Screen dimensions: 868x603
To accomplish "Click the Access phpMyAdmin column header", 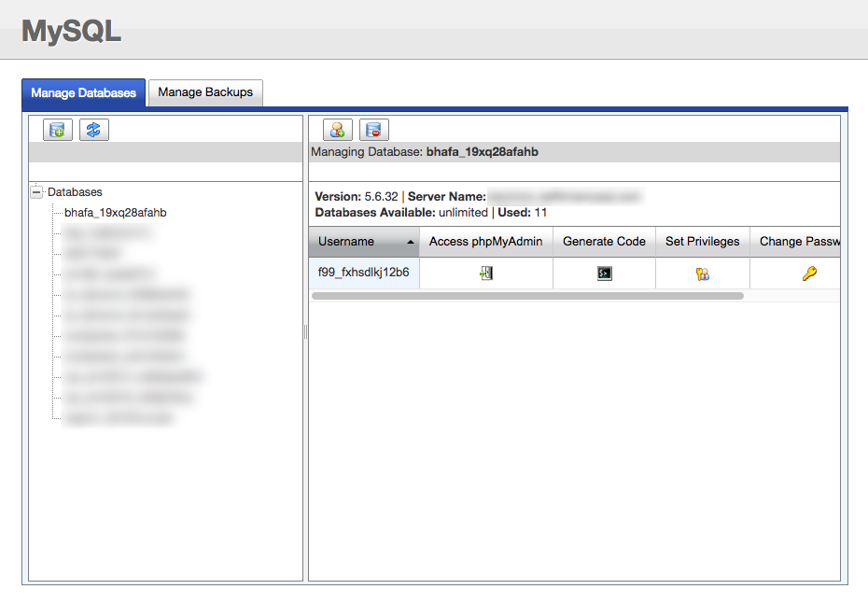I will tap(486, 242).
